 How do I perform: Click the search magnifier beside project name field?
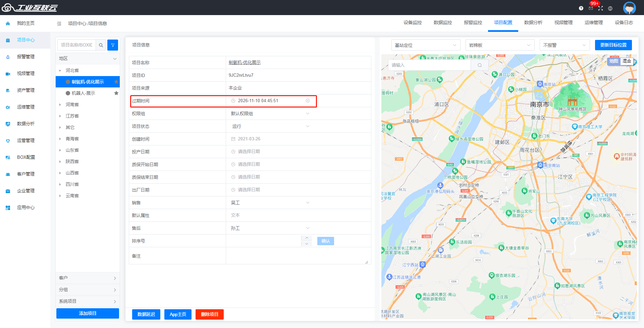coord(101,45)
